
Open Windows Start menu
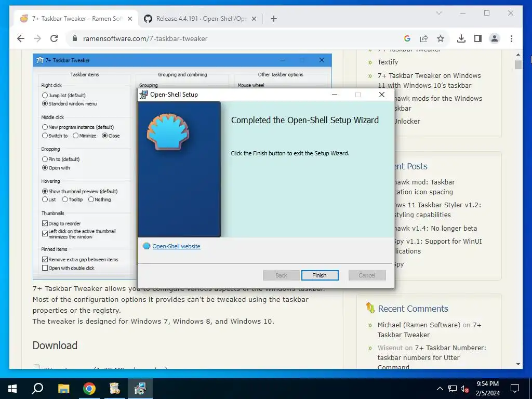point(12,389)
